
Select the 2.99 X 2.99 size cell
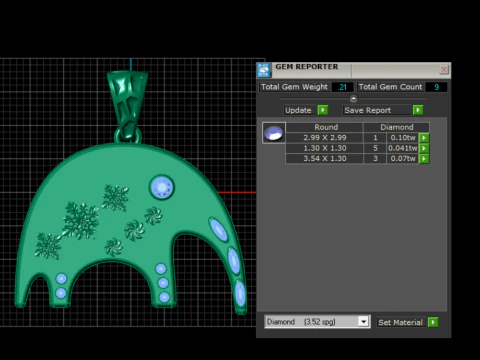coord(324,138)
